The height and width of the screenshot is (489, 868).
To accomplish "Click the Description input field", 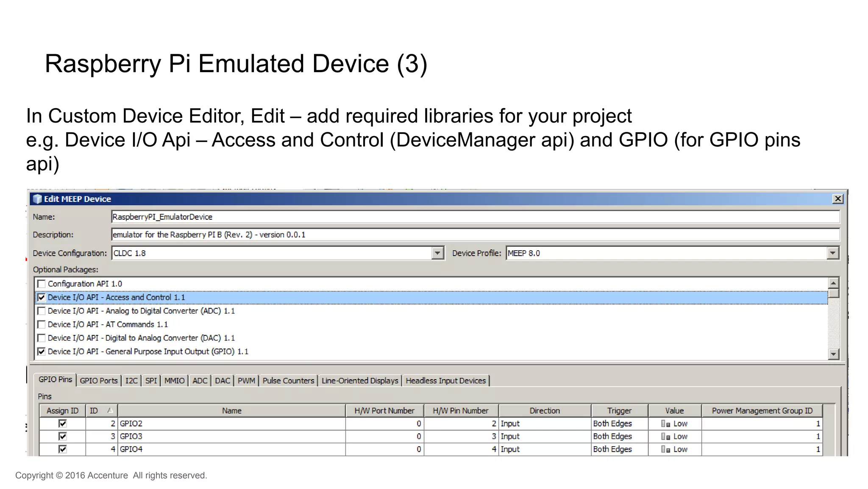I will click(x=475, y=235).
